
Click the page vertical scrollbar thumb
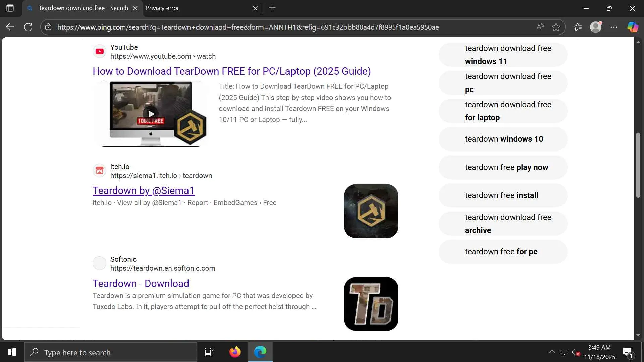638,165
